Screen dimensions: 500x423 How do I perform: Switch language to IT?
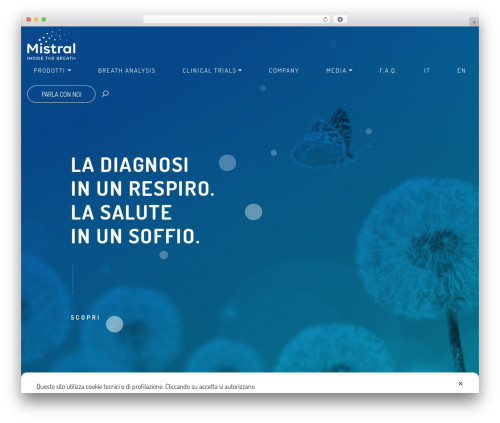(x=427, y=70)
